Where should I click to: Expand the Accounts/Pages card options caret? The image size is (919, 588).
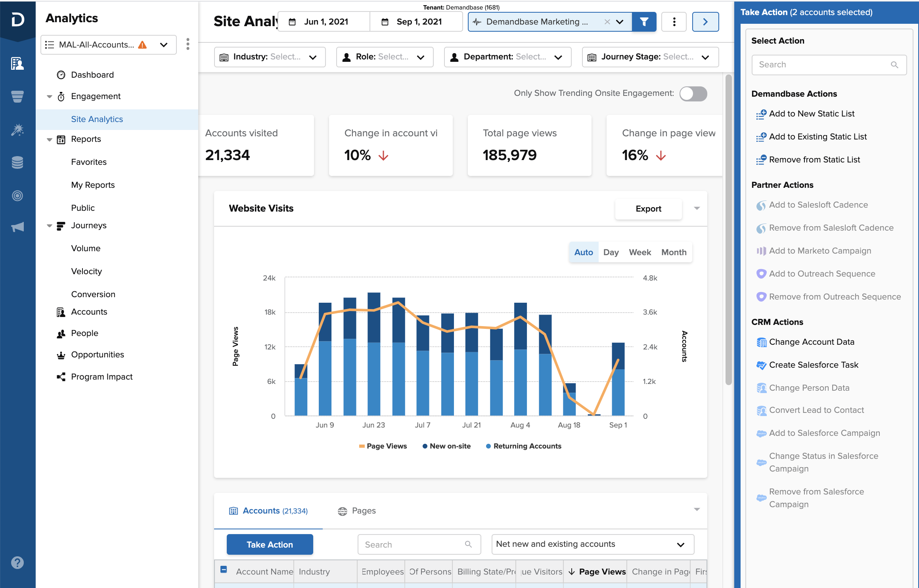pyautogui.click(x=697, y=510)
